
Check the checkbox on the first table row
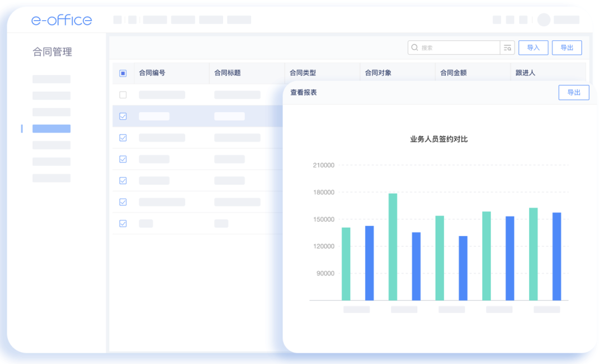point(122,94)
